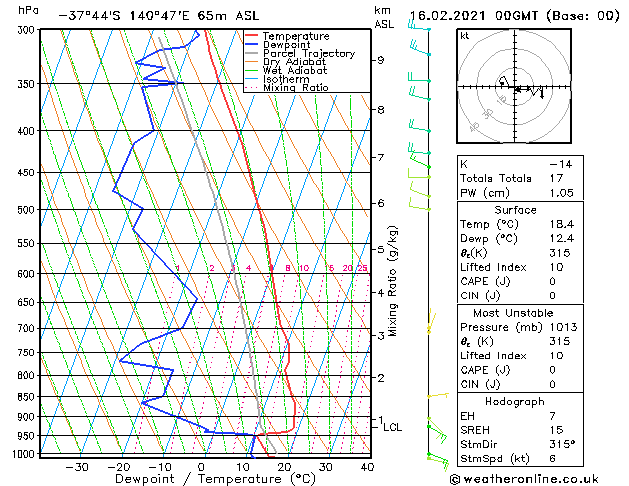Click the EH value 7

click(x=552, y=416)
